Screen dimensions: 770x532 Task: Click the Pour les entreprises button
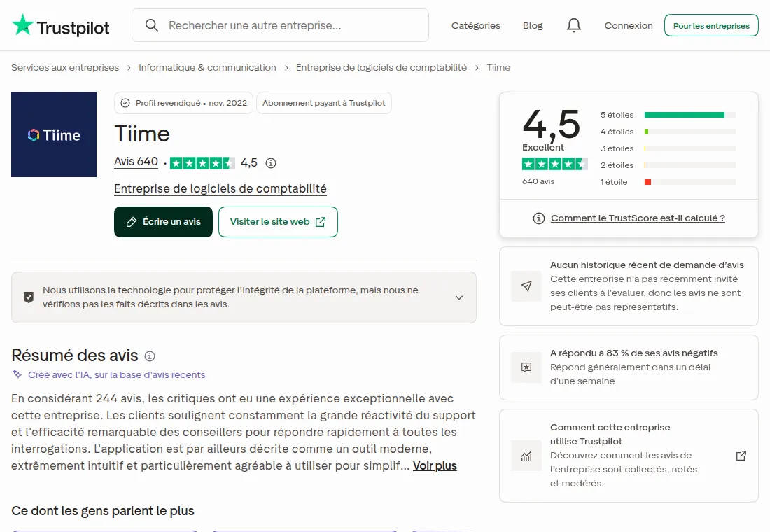pyautogui.click(x=711, y=25)
